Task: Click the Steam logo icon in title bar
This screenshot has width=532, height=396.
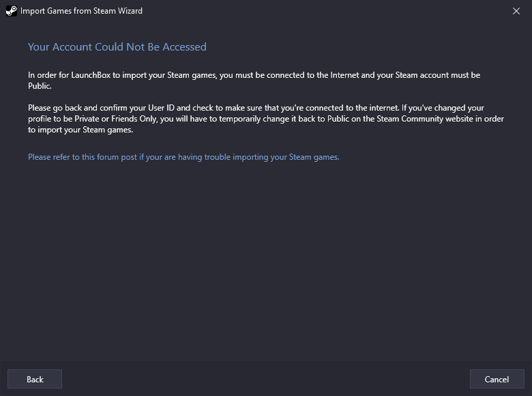Action: [x=11, y=11]
